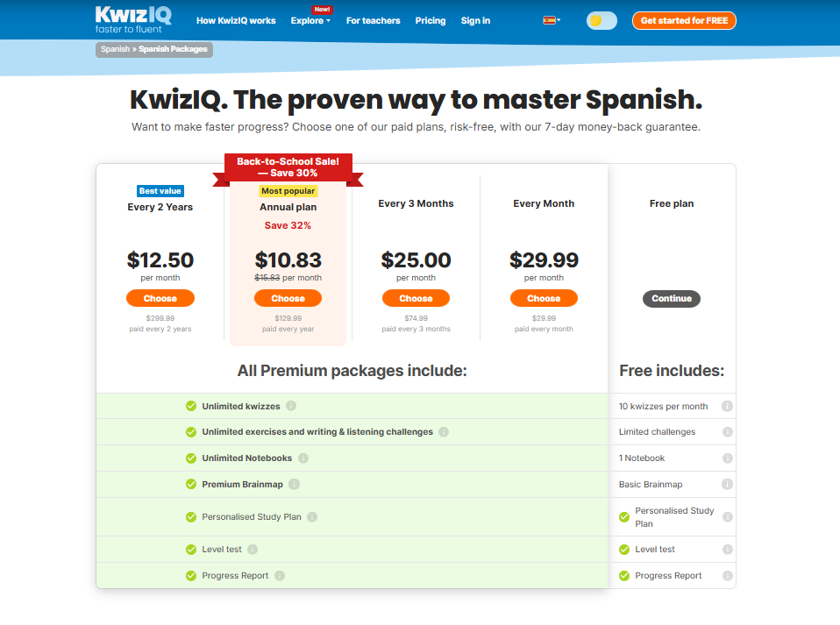Viewport: 840px width, 625px height.
Task: Choose the Every 3 Months plan
Action: [416, 298]
